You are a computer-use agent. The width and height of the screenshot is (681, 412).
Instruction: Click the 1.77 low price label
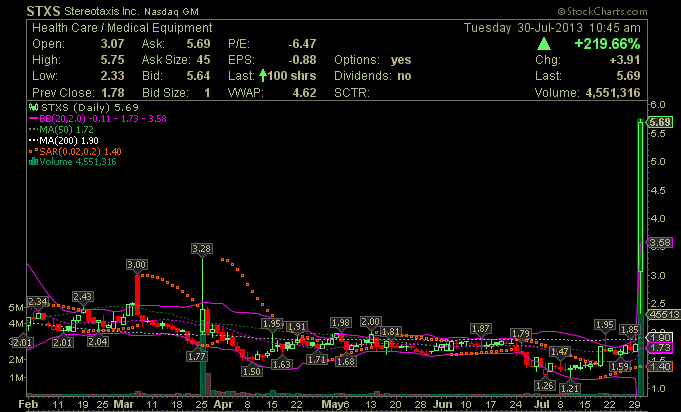tap(197, 356)
